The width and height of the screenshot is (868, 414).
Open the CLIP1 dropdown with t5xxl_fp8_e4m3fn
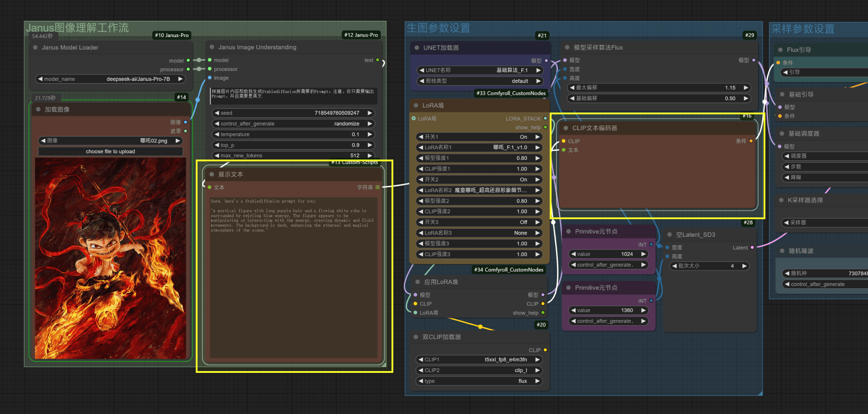(479, 360)
